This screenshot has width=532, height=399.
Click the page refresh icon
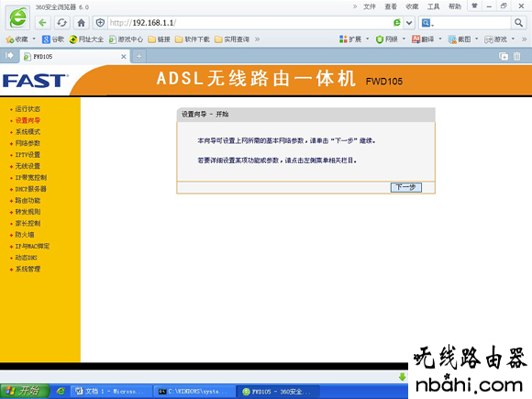(x=61, y=23)
